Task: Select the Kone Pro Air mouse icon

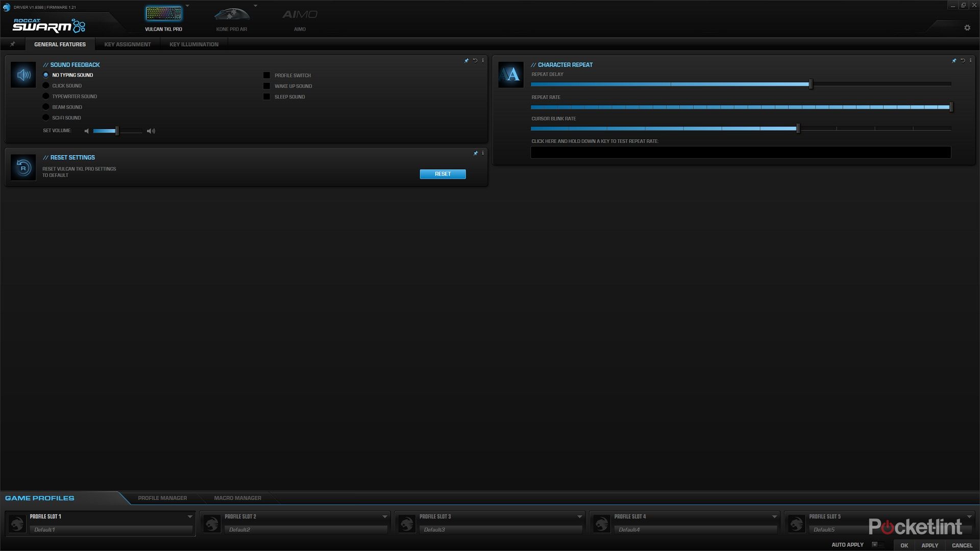Action: click(x=231, y=14)
